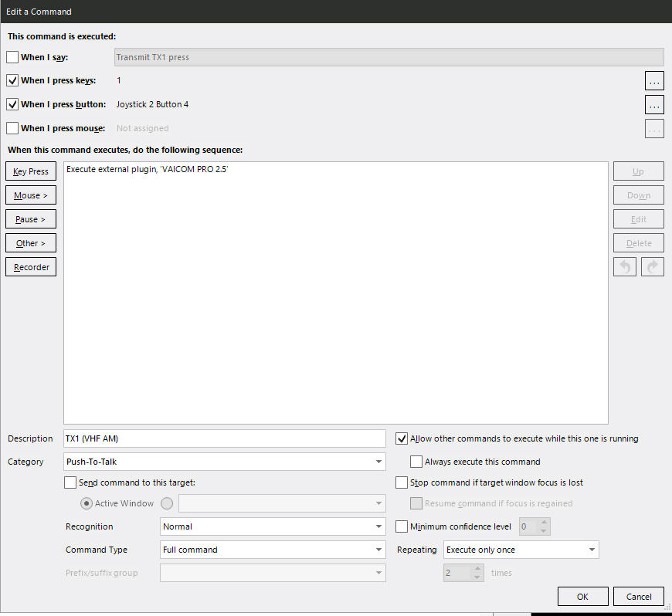Click the Up button
Viewport: 672px width, 616px height.
(639, 171)
